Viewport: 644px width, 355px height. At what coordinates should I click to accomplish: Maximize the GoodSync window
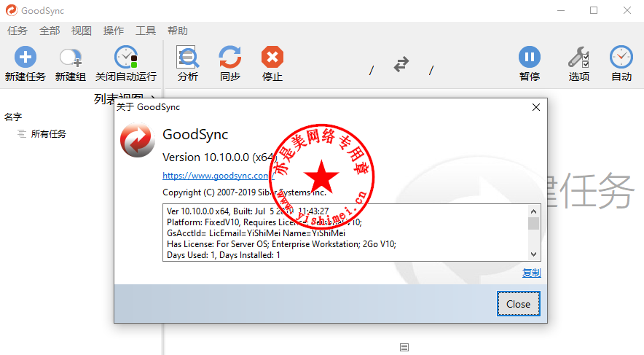(594, 10)
